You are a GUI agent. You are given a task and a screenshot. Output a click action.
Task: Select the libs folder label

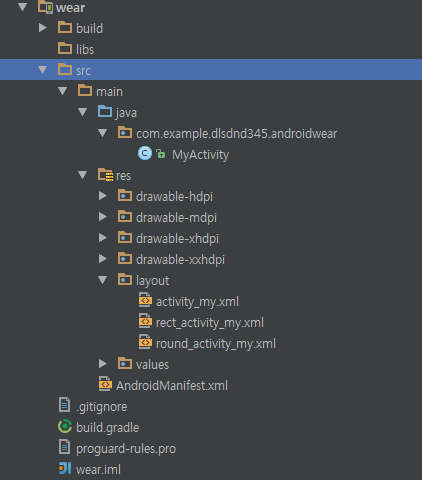[85, 49]
